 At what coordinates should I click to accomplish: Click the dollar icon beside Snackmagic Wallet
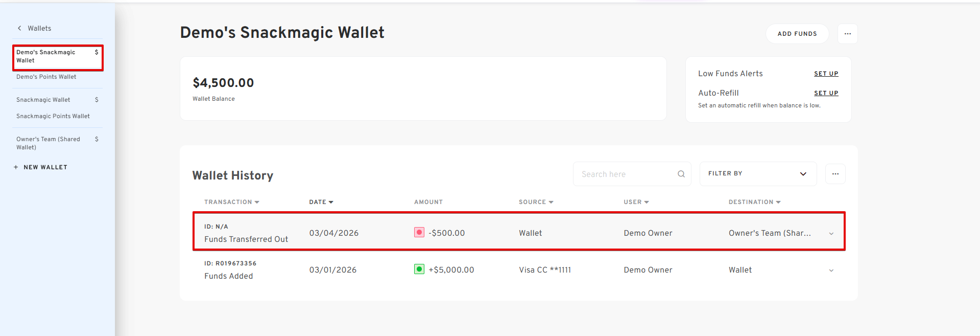[97, 100]
